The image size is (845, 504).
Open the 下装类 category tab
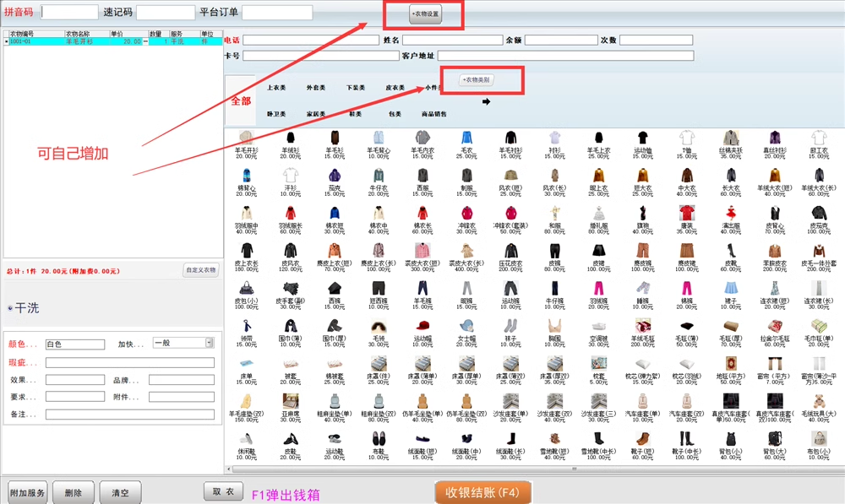pos(356,87)
